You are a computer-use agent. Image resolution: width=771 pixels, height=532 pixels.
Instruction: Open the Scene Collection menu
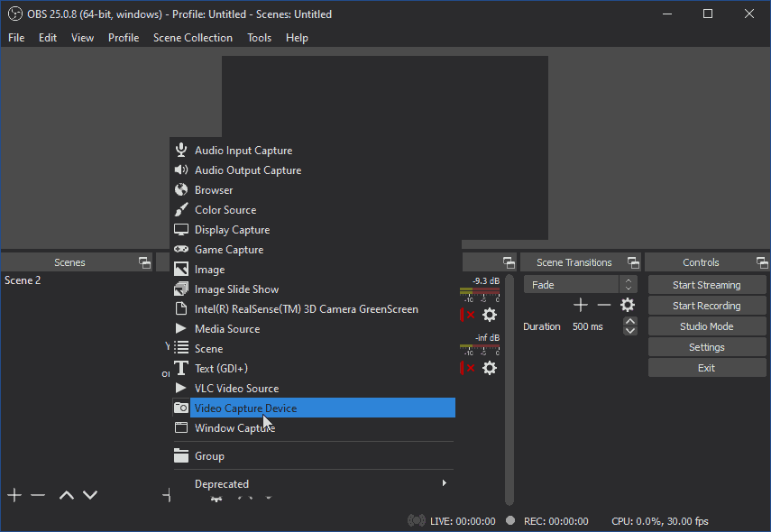point(193,38)
